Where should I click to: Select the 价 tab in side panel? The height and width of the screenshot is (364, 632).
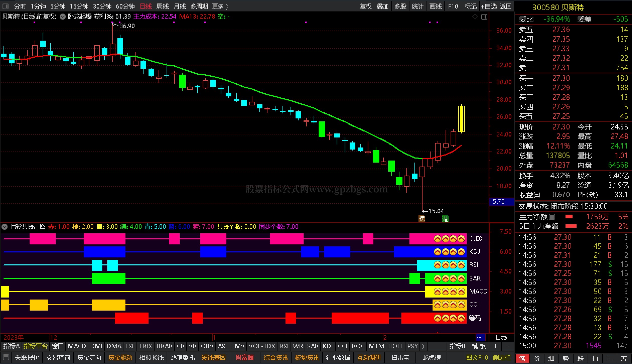(x=537, y=359)
